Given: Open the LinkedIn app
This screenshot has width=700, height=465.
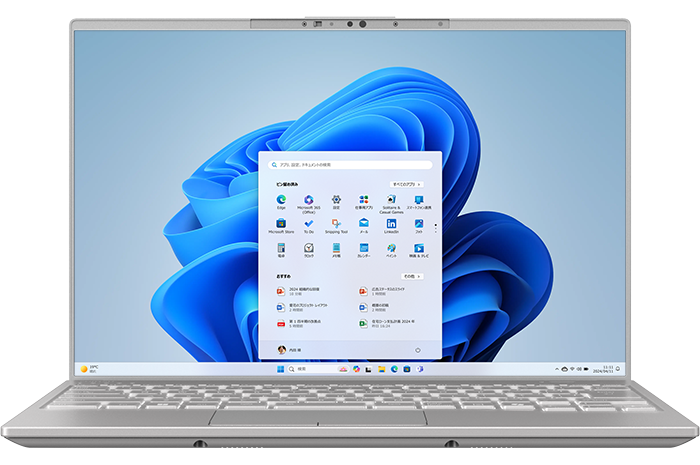Looking at the screenshot, I should tap(392, 224).
